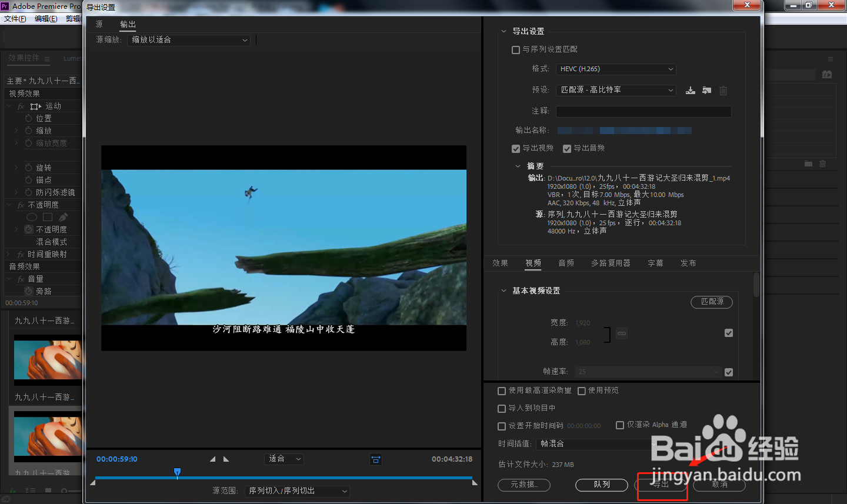Viewport: 847px width, 504px height.
Task: Click the fx icon beside 音量
Action: pyautogui.click(x=21, y=279)
